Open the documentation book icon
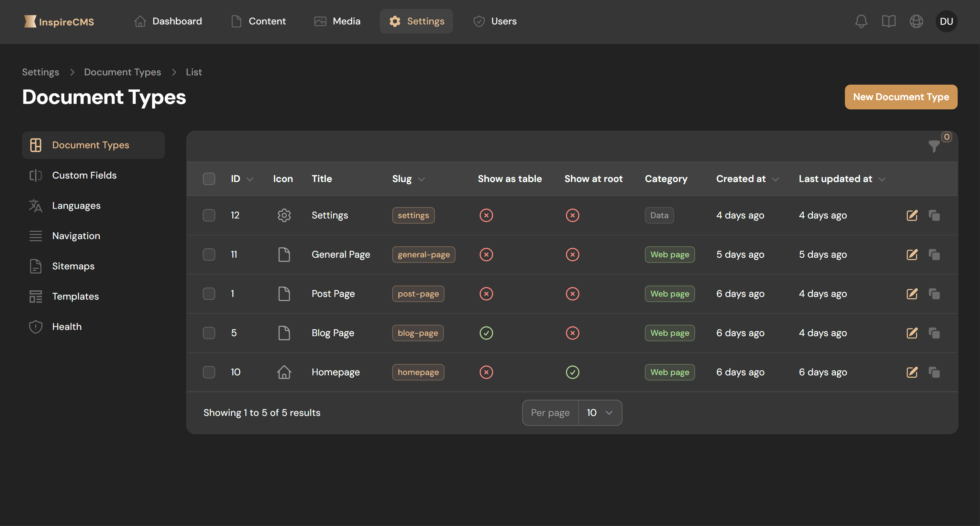The width and height of the screenshot is (980, 526). [x=889, y=21]
